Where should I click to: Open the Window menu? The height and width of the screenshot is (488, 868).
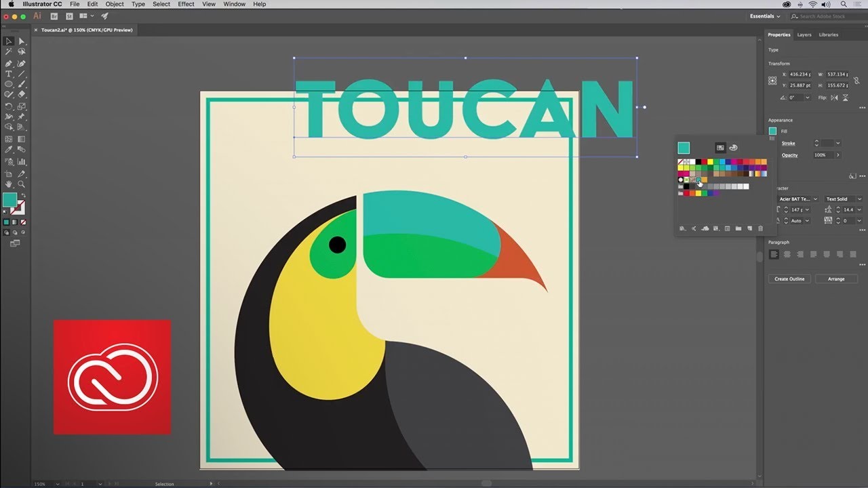tap(234, 4)
